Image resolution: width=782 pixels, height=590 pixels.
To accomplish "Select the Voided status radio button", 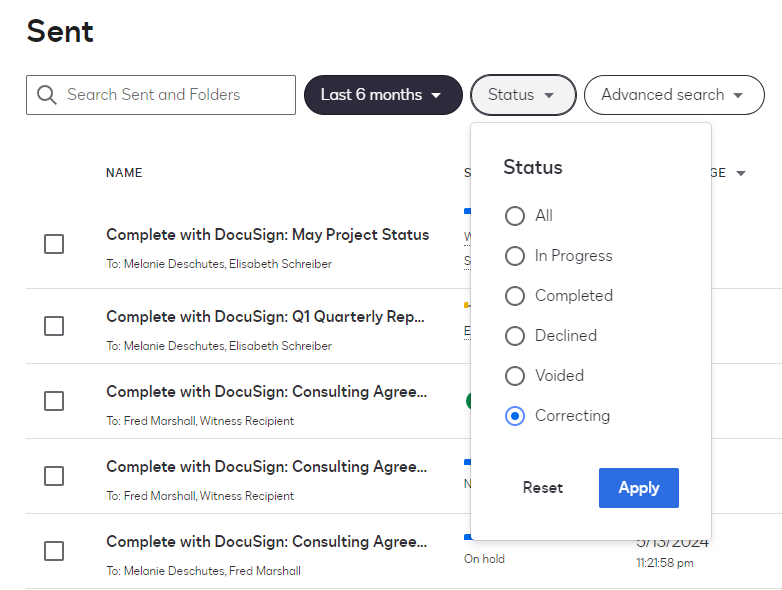I will [515, 376].
